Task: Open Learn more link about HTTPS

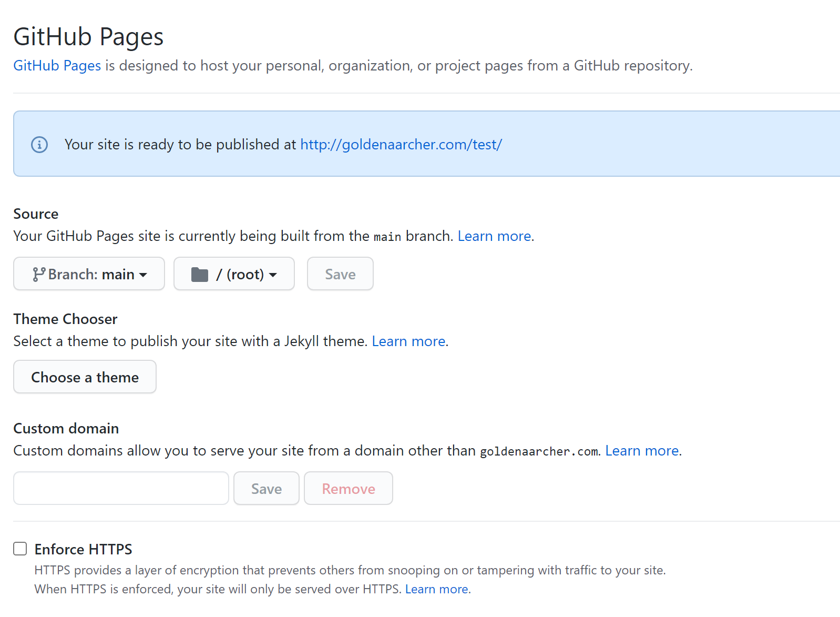Action: 436,589
